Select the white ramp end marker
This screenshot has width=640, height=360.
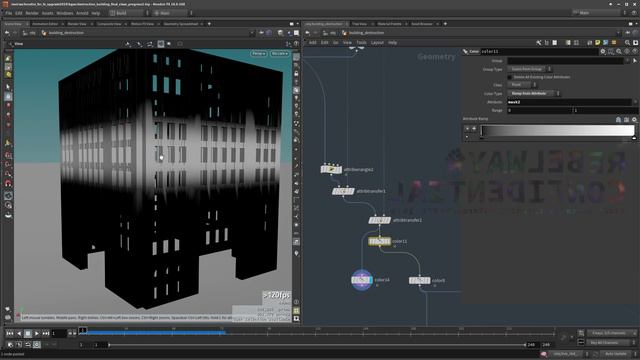[634, 138]
